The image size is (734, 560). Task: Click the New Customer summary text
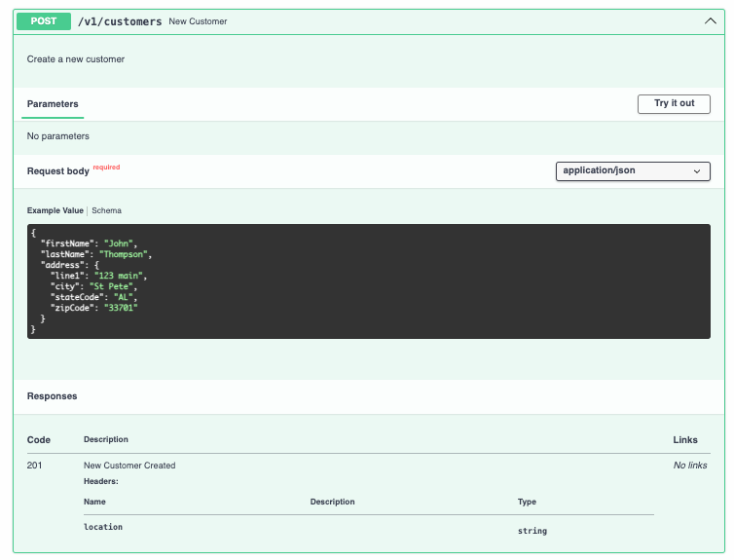(x=198, y=21)
